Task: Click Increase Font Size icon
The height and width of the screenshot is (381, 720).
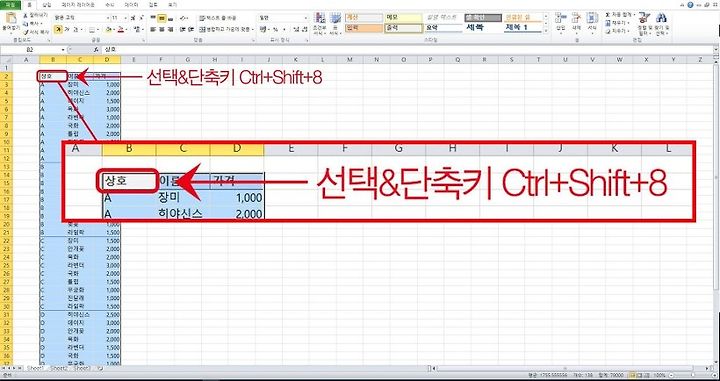Action: [132, 17]
